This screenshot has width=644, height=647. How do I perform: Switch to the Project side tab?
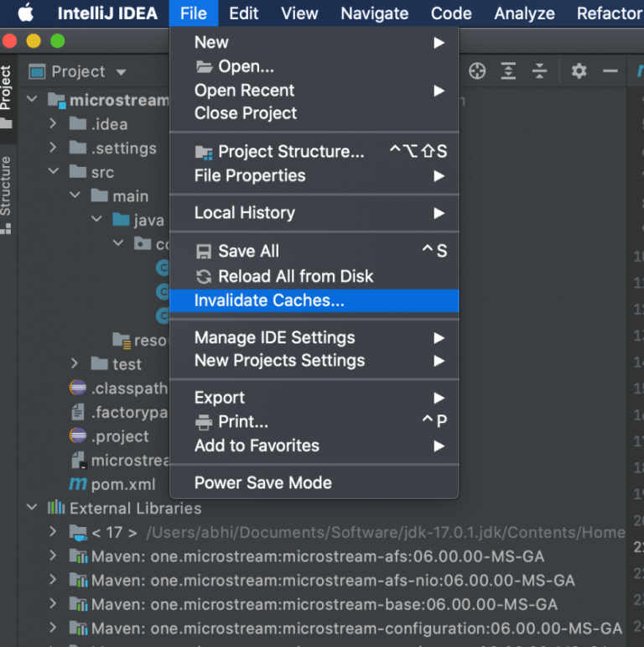[x=6, y=97]
